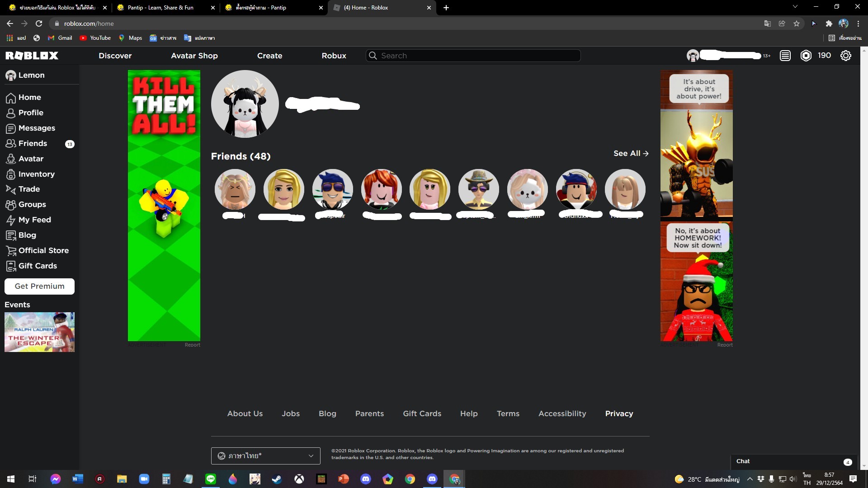Open Home in the sidebar
This screenshot has height=488, width=868.
click(x=24, y=97)
